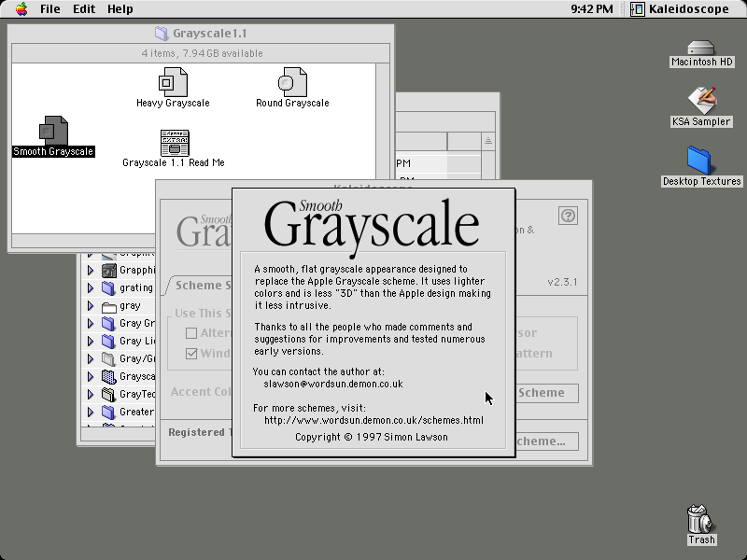Click the folder icon beside 'Gray/Gr' row

(109, 359)
